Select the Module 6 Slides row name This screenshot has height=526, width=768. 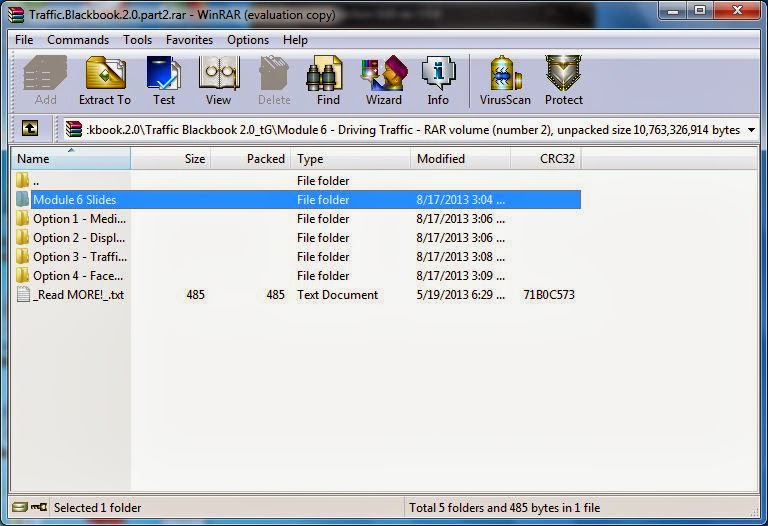tap(74, 200)
